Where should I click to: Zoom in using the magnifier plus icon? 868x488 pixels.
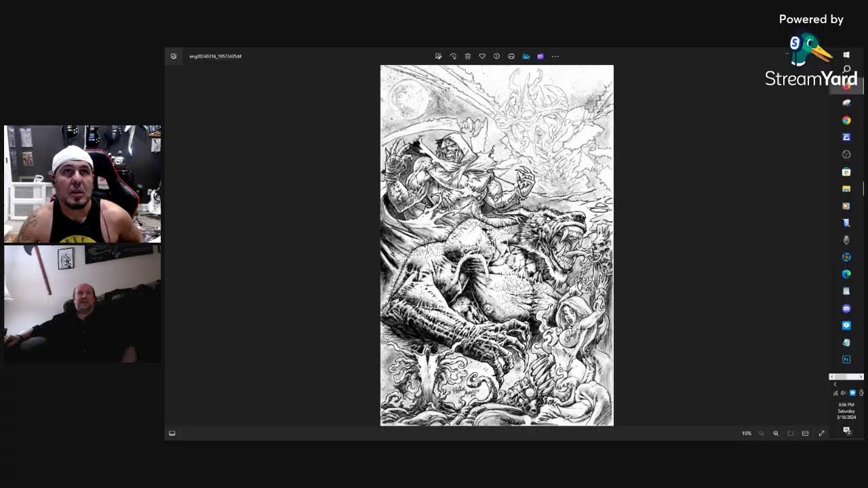pyautogui.click(x=776, y=434)
